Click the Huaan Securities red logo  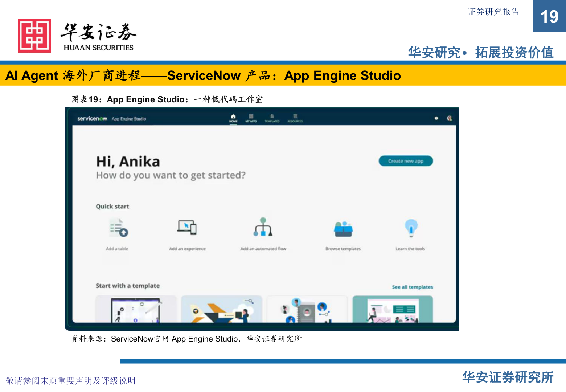point(34,36)
